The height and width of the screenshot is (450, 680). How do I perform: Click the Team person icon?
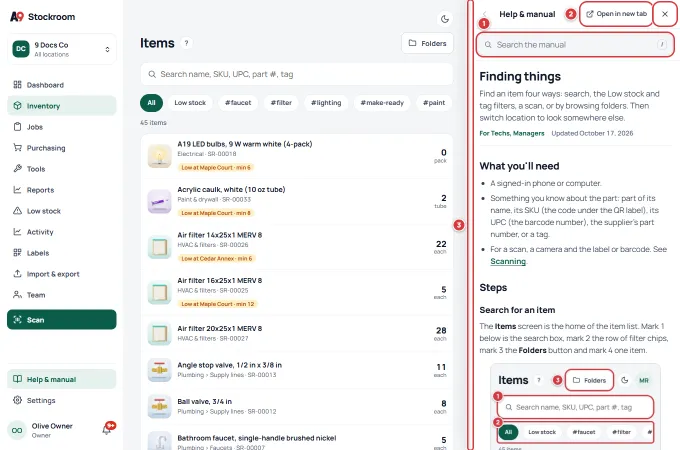click(x=17, y=294)
